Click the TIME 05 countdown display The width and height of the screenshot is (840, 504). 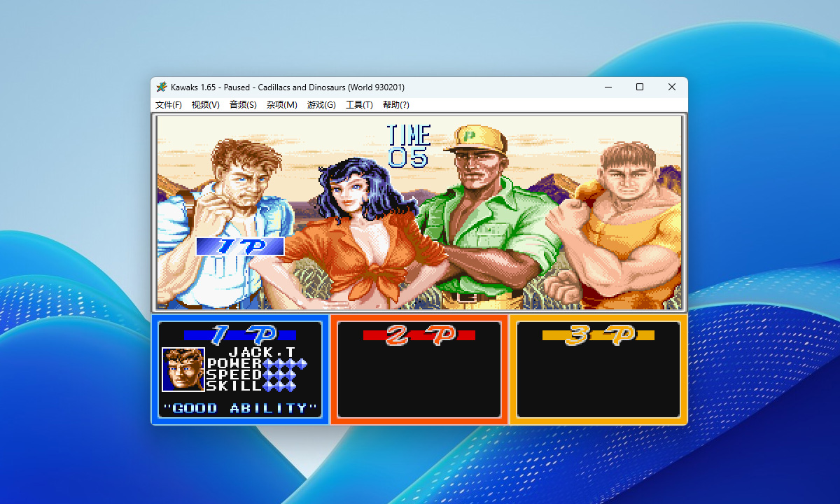point(409,147)
